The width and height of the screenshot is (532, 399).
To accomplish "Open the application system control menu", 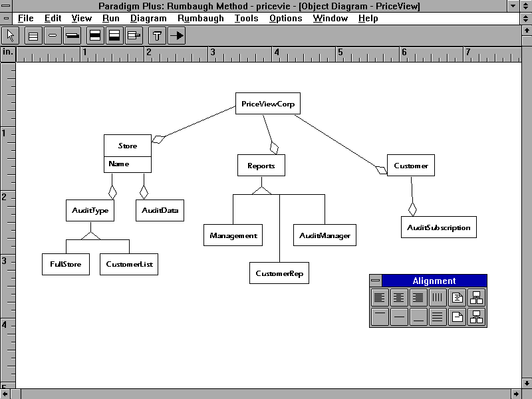I will click(7, 6).
